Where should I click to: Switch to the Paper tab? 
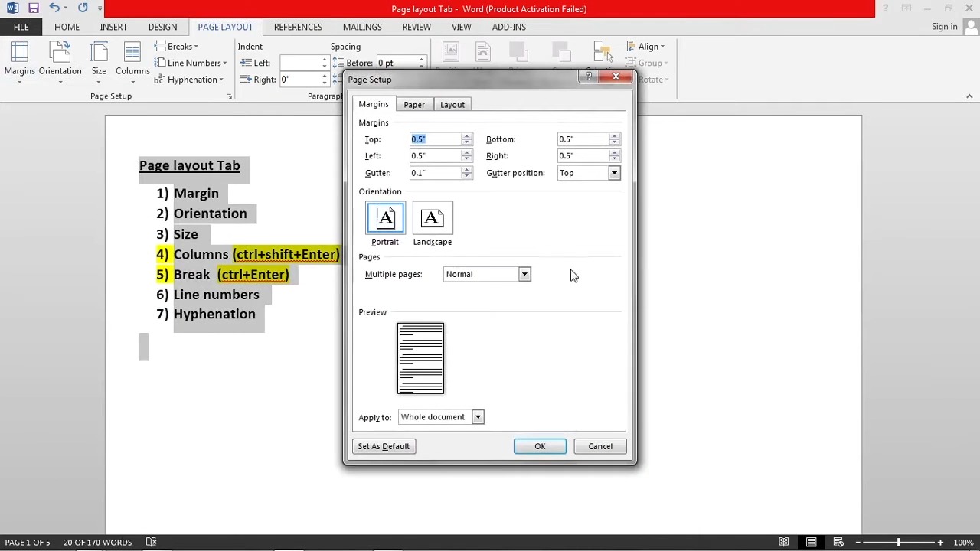pos(414,105)
